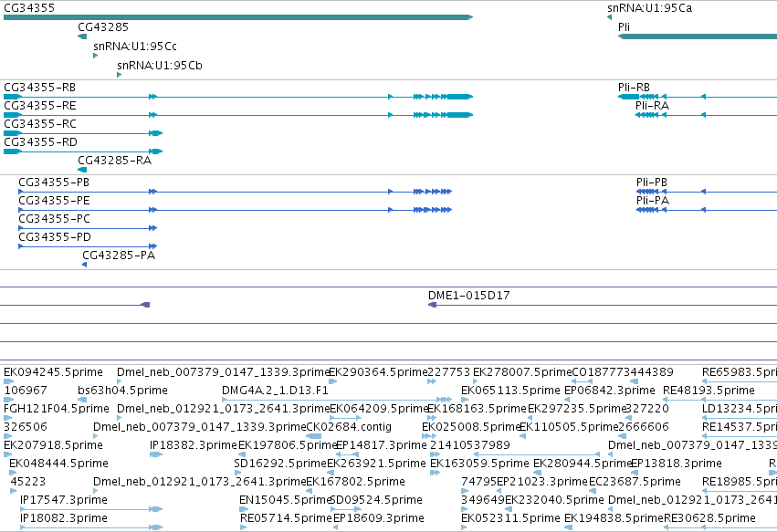Image resolution: width=777 pixels, height=532 pixels.
Task: Select the DMG4A2_1.D13.F1 label
Action: [275, 391]
